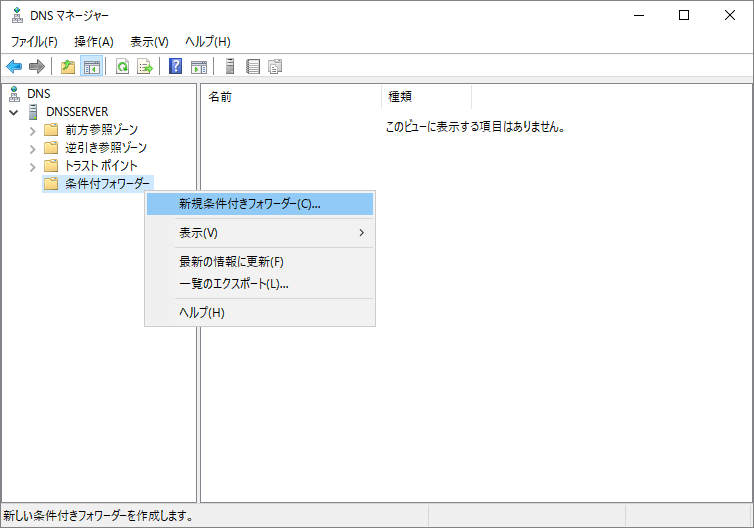Click the Show/Hide Action Pane icon
The width and height of the screenshot is (754, 528).
[x=199, y=67]
